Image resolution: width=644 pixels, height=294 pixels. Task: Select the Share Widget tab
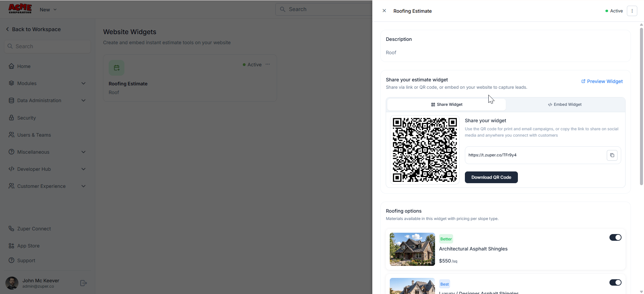(446, 104)
